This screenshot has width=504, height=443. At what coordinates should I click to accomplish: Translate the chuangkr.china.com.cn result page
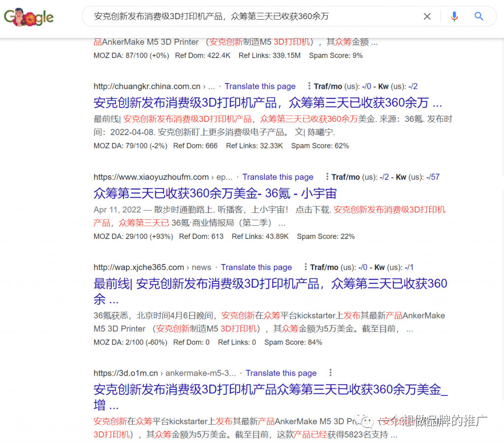pyautogui.click(x=260, y=87)
